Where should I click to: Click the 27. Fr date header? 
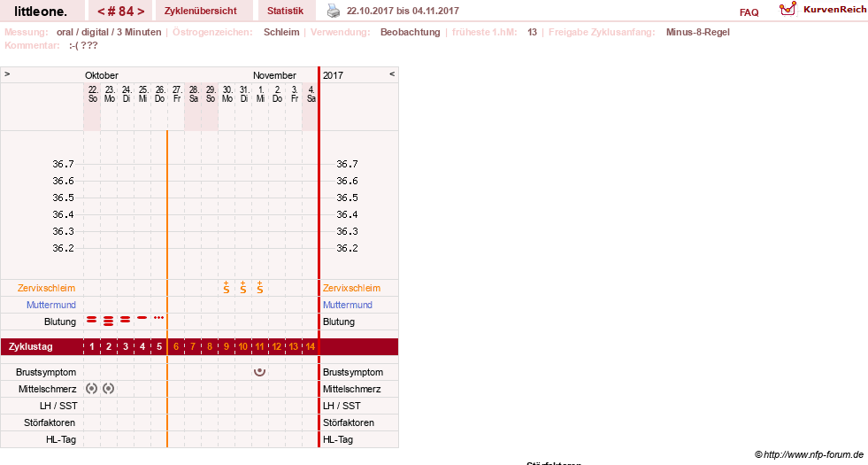tap(177, 94)
